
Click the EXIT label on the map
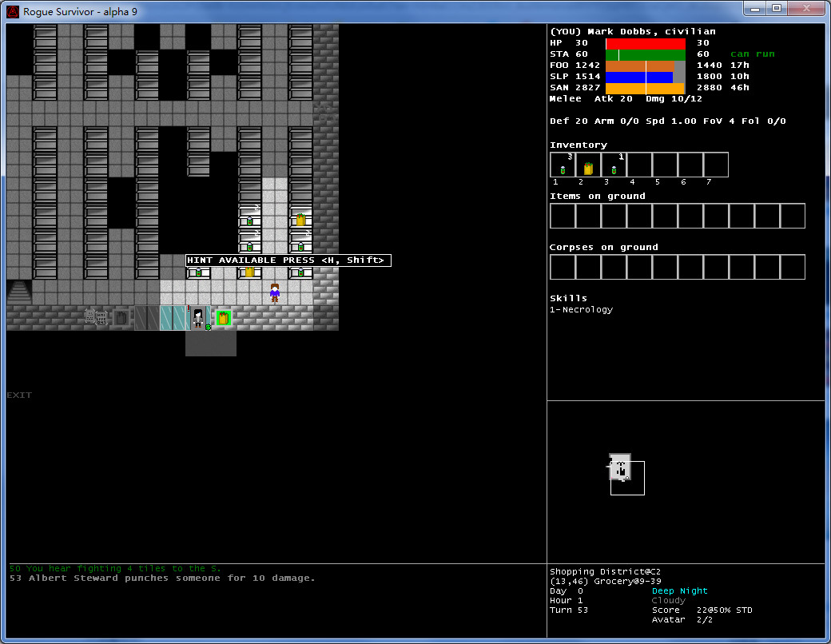coord(19,395)
